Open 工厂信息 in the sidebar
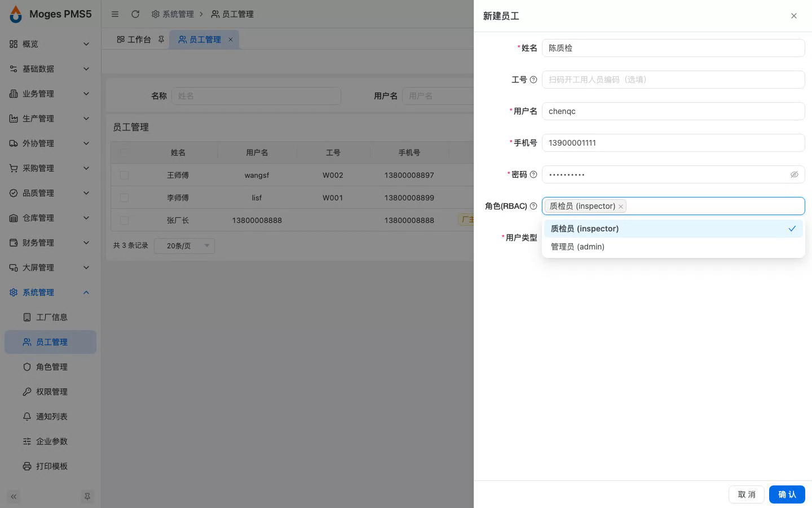Screen dimensions: 812x508 [51, 317]
